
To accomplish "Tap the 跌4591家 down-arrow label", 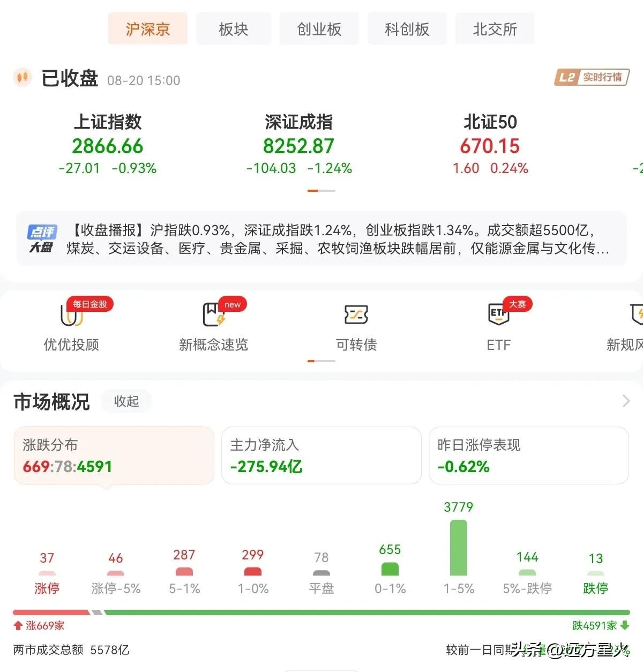I will tap(601, 625).
